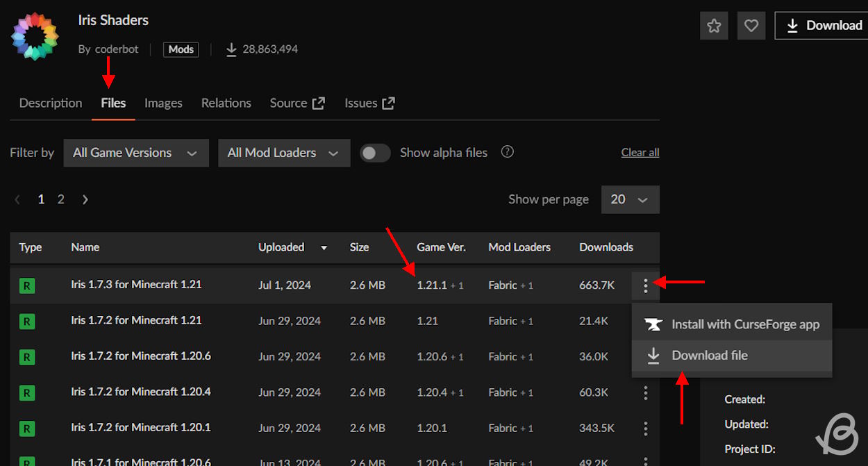The width and height of the screenshot is (868, 466).
Task: Click the heart follow icon
Action: tap(751, 26)
